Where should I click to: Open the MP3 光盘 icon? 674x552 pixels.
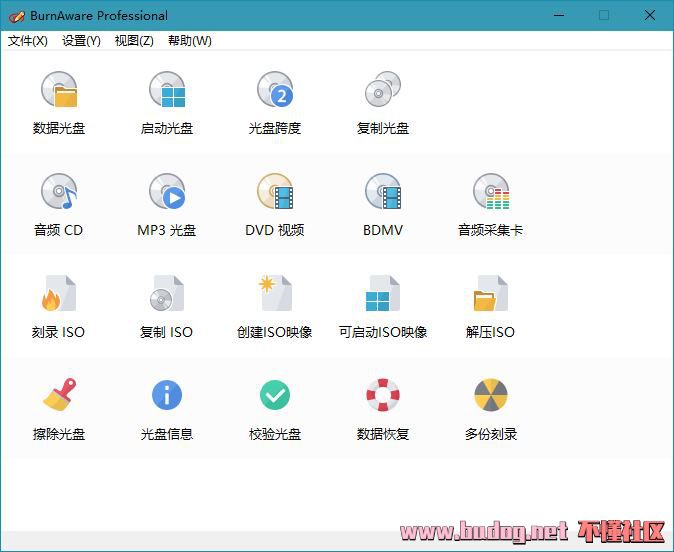click(167, 191)
